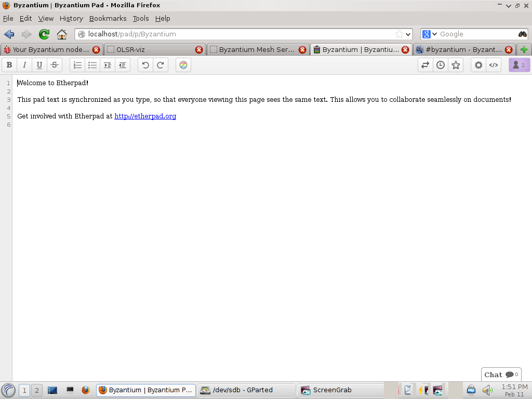Switch to virtual desktop 1
The width and height of the screenshot is (532, 399).
tap(24, 390)
